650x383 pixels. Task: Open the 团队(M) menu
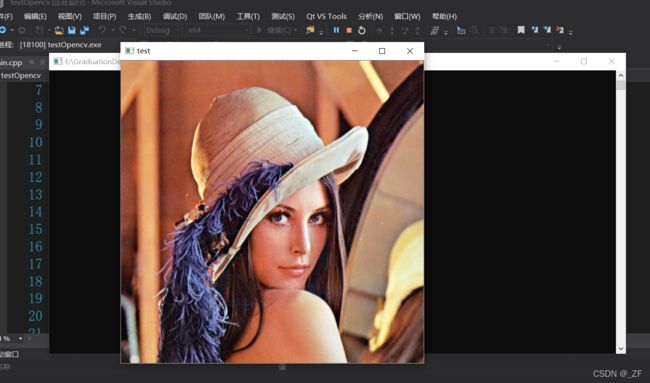pos(211,17)
